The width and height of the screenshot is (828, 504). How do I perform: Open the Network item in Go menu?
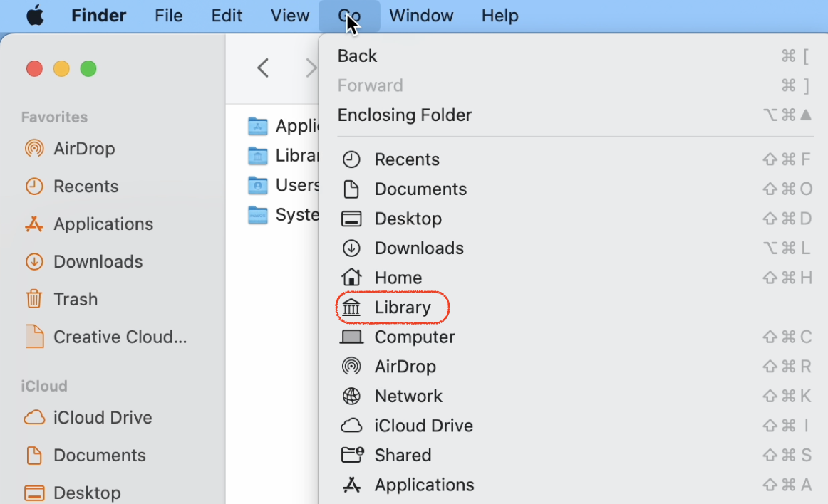[408, 396]
